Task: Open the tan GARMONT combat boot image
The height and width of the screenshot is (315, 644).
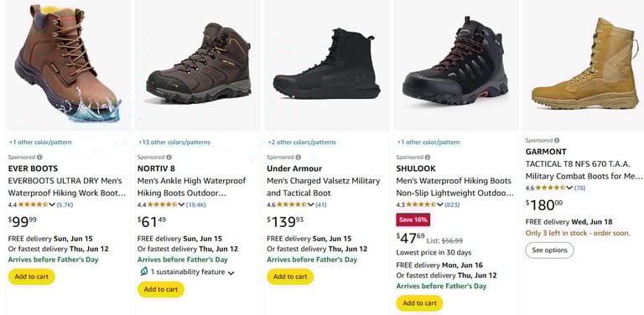Action: (x=585, y=64)
